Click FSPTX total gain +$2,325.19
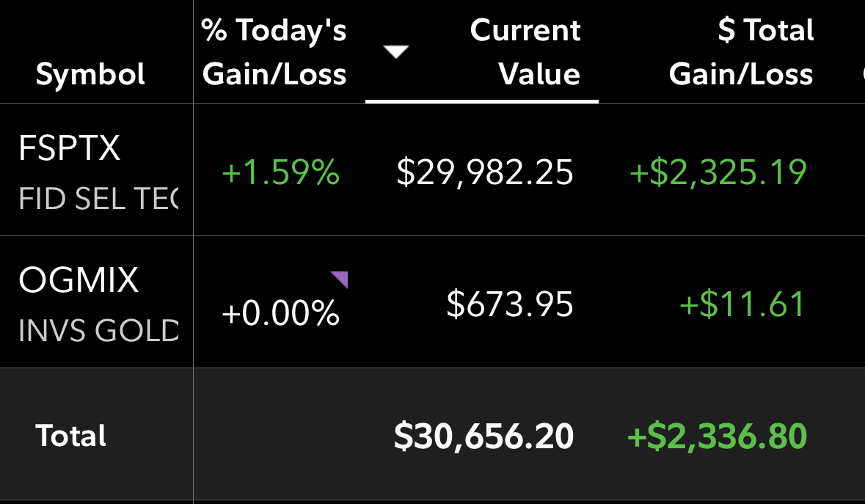The height and width of the screenshot is (504, 865). click(x=718, y=172)
